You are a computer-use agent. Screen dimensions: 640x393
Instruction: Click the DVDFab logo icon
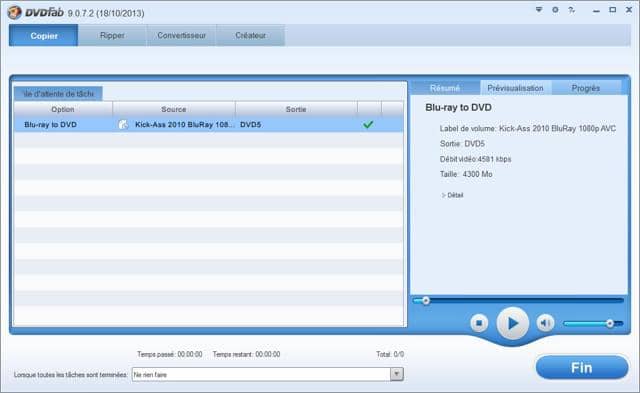(14, 12)
